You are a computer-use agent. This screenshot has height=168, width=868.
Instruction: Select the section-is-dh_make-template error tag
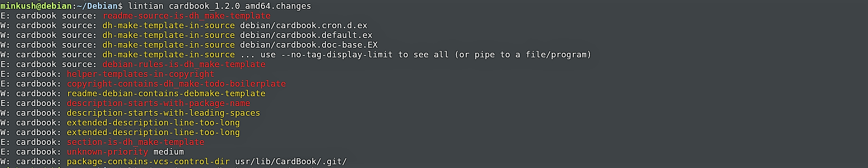click(x=135, y=142)
